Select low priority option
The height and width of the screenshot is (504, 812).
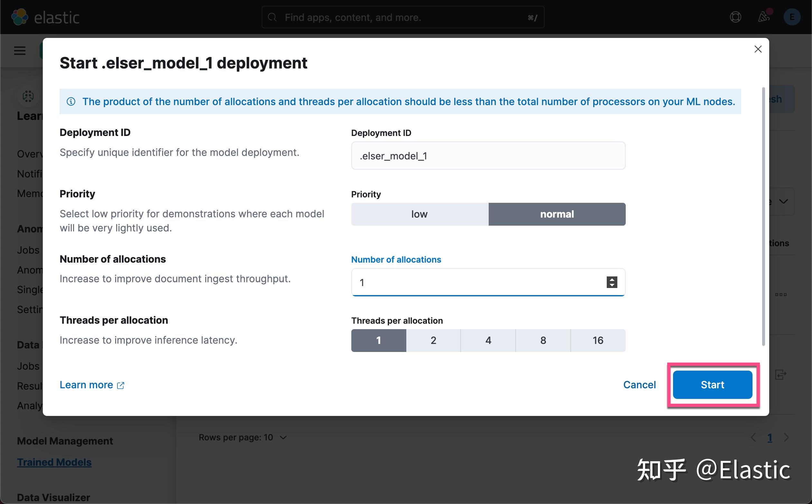(419, 214)
